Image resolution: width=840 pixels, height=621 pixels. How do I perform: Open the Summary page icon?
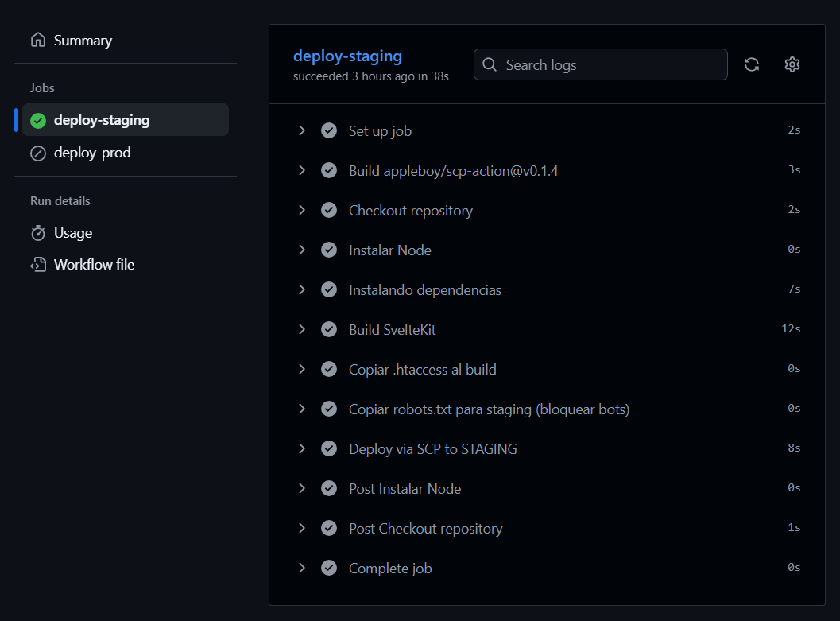[37, 39]
